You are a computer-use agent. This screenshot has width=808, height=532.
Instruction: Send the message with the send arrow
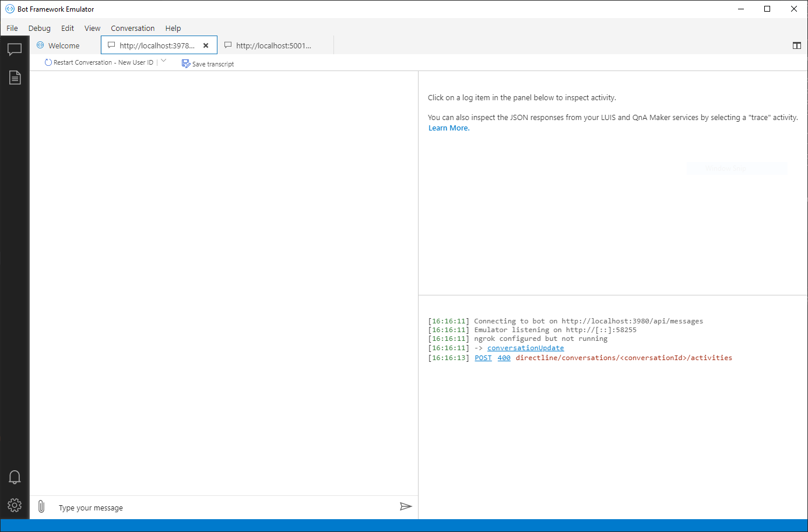click(x=406, y=506)
